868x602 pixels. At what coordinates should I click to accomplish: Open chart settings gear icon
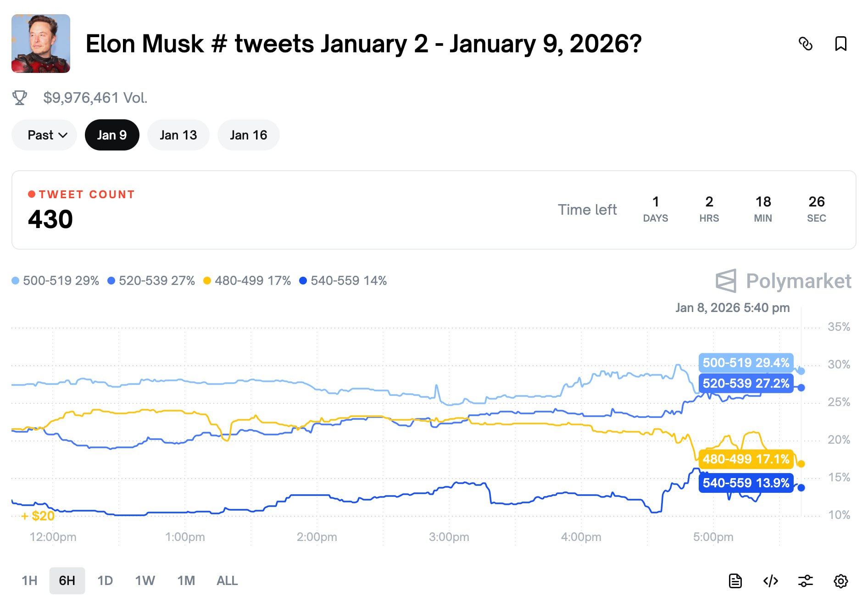point(840,581)
